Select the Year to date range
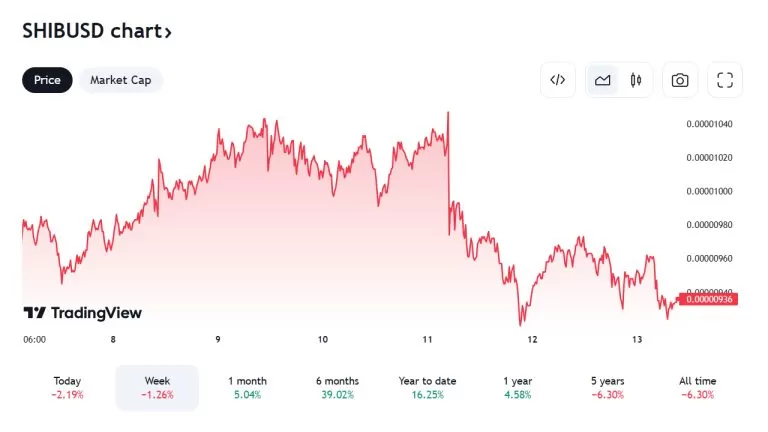 click(427, 387)
